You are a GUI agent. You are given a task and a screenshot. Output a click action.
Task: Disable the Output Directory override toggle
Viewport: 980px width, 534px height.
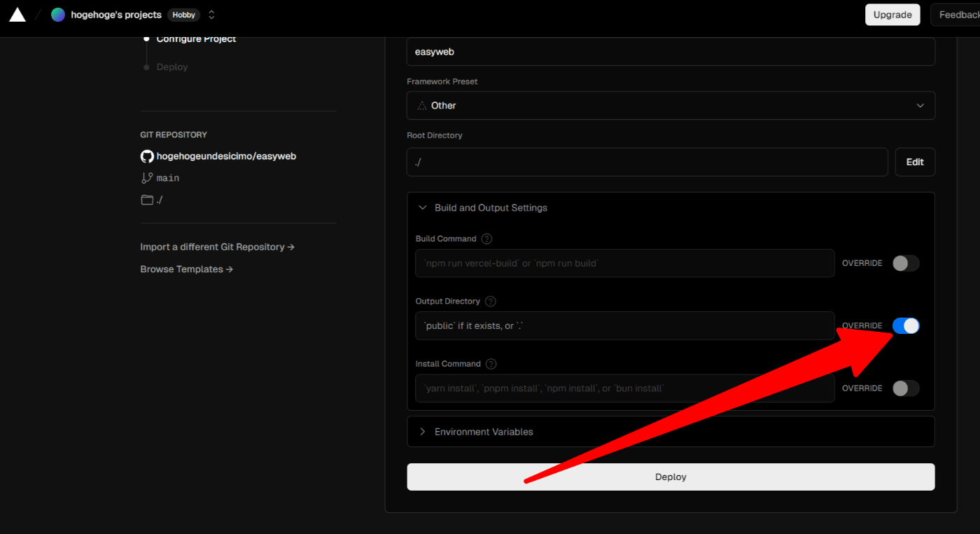[x=906, y=325]
